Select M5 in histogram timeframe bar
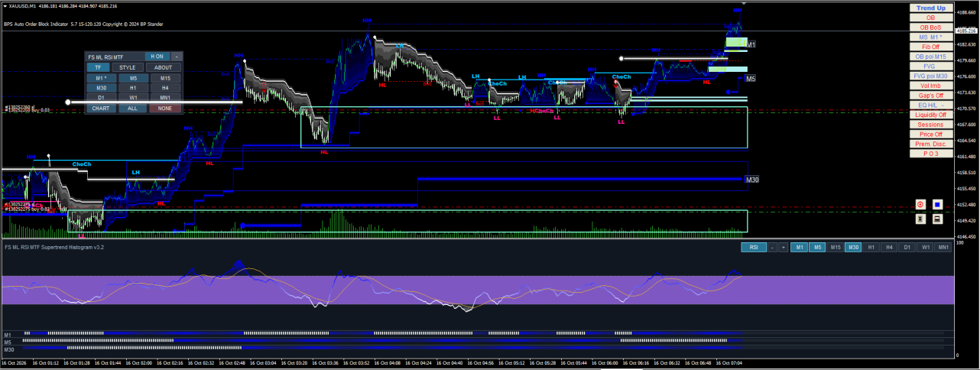This screenshot has height=370, width=980. pos(818,248)
